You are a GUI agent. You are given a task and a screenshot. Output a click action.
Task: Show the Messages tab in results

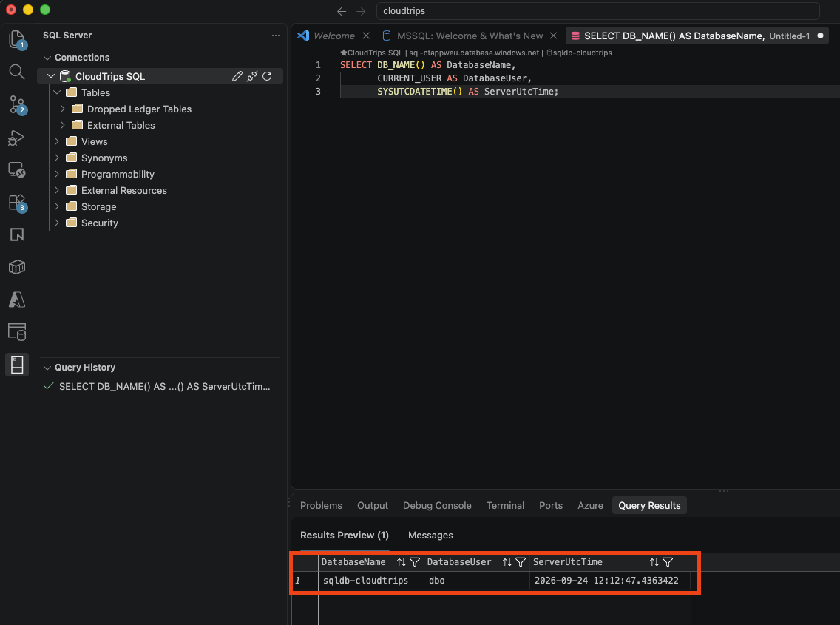point(430,535)
